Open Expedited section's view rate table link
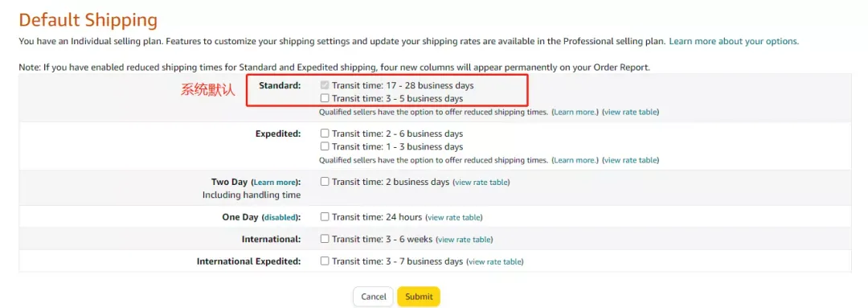Viewport: 868px width, 308px height. pyautogui.click(x=631, y=160)
